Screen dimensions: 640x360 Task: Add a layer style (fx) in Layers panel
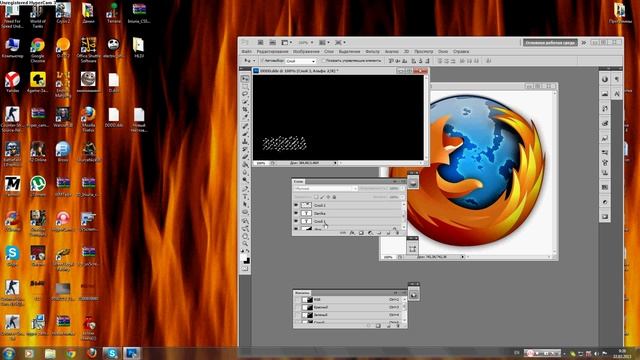[x=352, y=233]
